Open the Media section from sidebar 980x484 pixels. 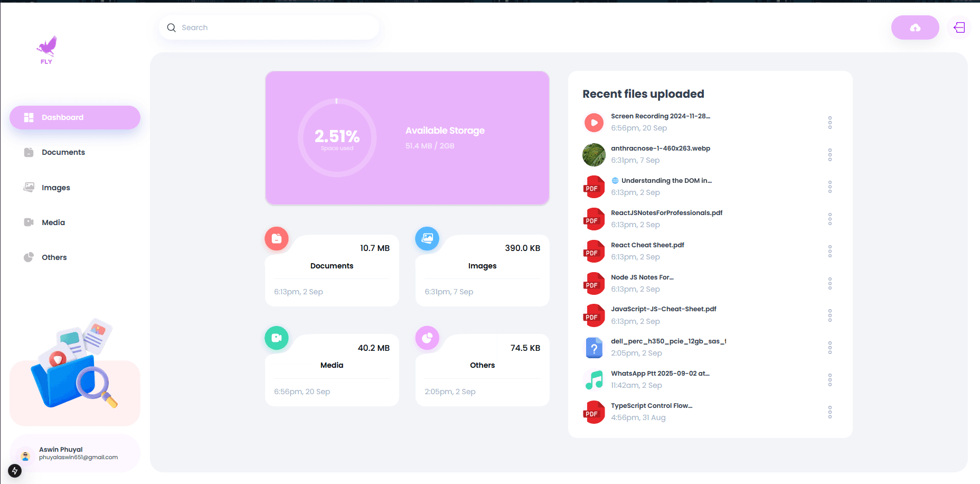tap(53, 222)
